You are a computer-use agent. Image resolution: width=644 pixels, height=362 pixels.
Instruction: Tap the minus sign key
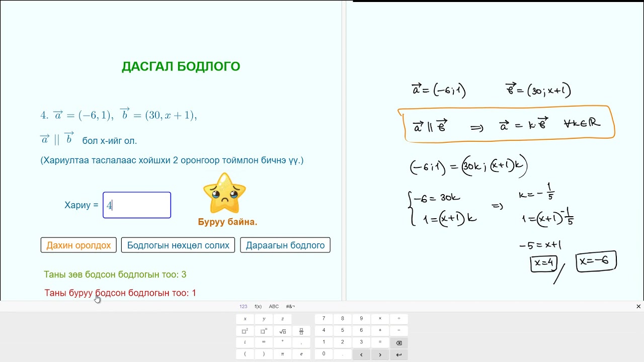[x=399, y=330]
